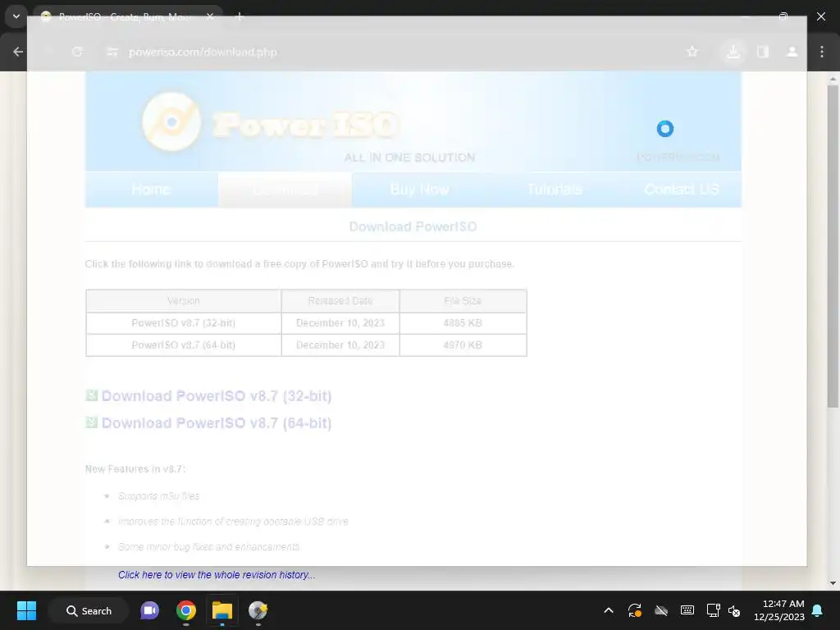The image size is (840, 630).
Task: Open the PowerISO disc taskbar icon
Action: [258, 610]
